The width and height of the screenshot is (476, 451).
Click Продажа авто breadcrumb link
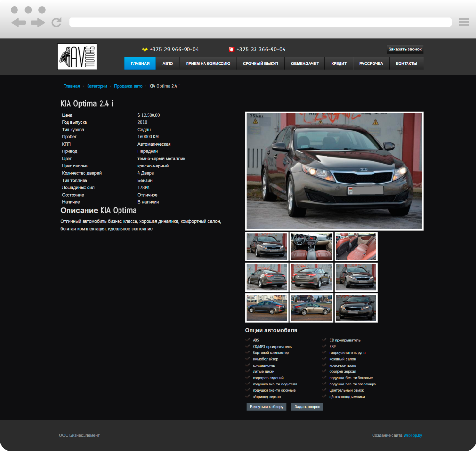point(128,86)
